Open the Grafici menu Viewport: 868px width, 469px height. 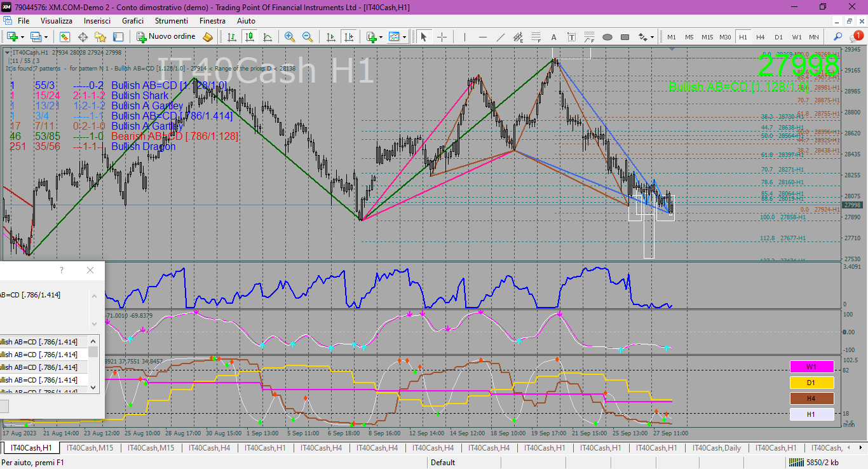133,21
